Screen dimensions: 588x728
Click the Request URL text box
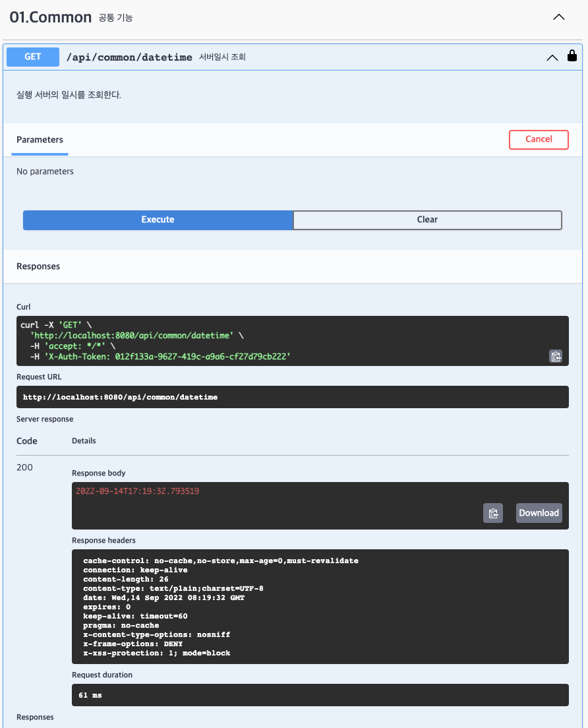293,397
